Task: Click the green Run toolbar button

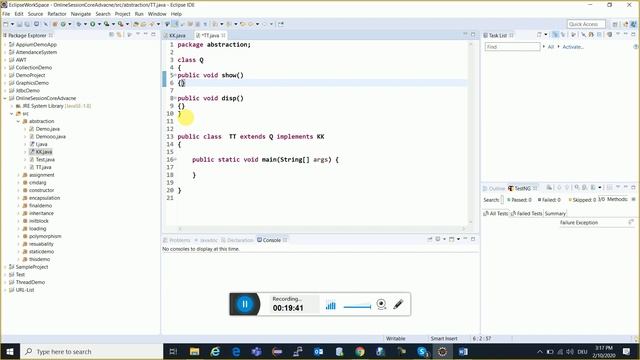Action: click(93, 24)
